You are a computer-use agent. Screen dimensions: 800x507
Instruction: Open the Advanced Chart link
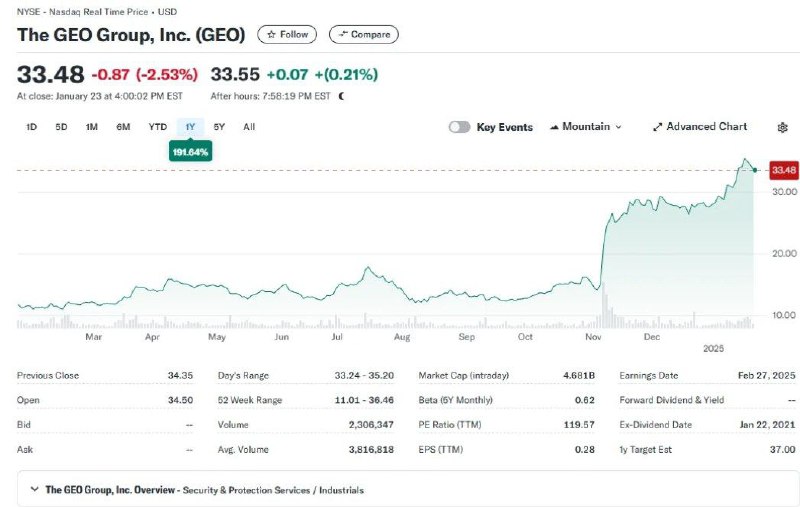click(x=700, y=126)
